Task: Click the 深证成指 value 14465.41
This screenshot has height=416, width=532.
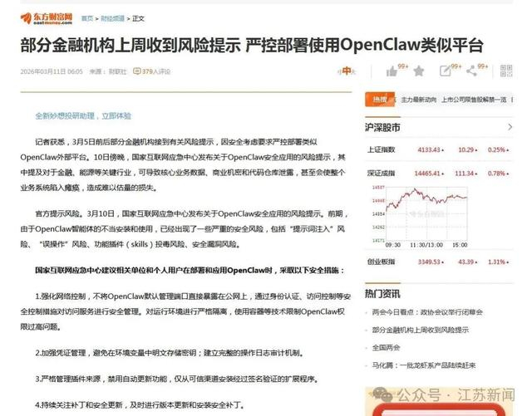Action: [429, 174]
